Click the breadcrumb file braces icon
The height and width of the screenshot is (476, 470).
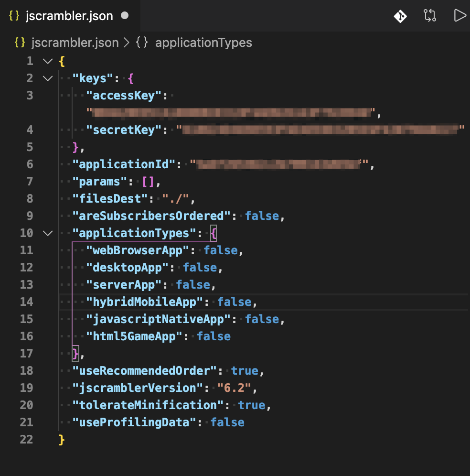click(x=20, y=43)
